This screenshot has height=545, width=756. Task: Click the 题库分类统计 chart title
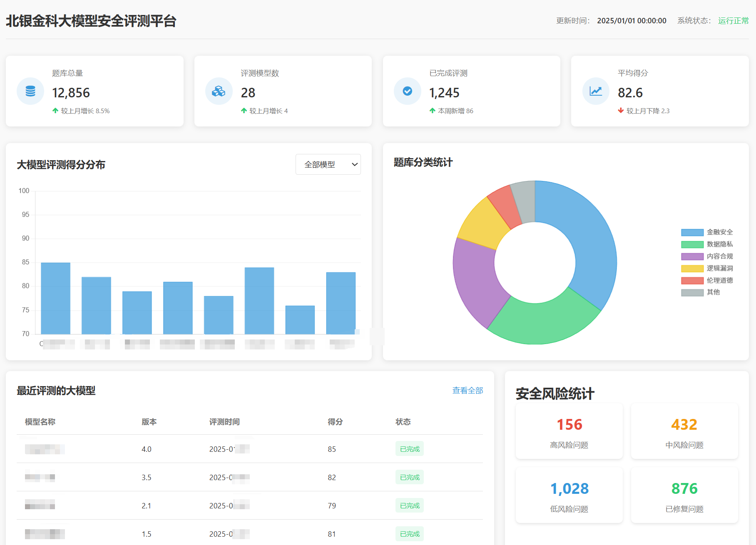click(x=423, y=162)
